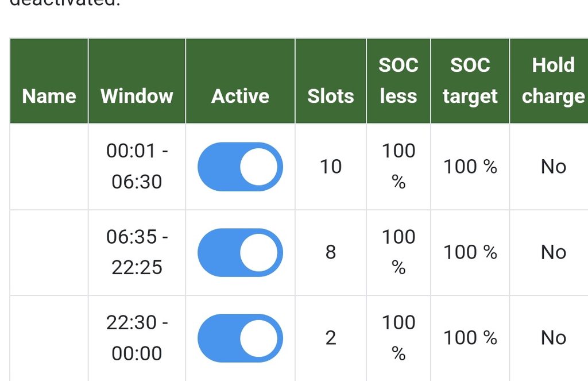Toggle Active switch for 00:01 - 06:30 window
The image size is (588, 381).
tap(240, 167)
